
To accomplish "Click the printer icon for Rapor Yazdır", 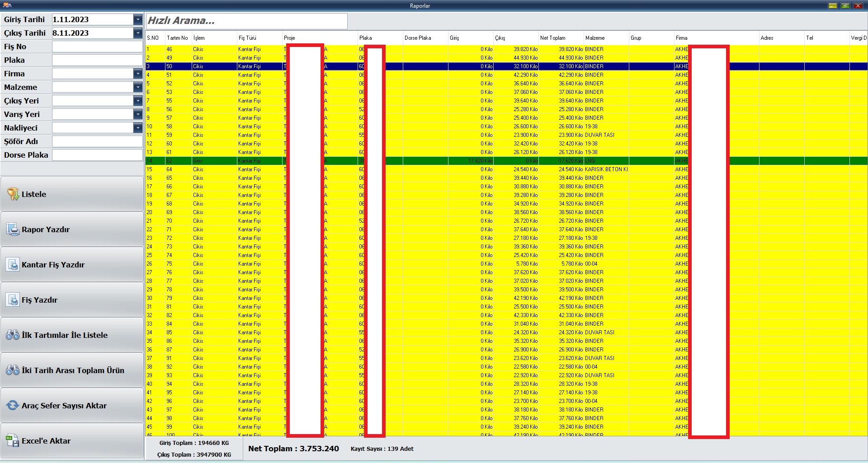I will click(x=13, y=229).
